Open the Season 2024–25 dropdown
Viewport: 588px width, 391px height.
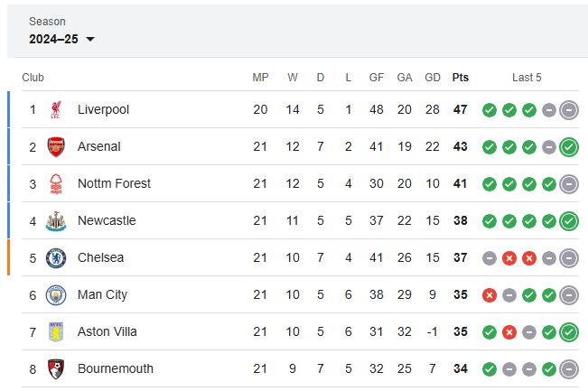click(61, 39)
